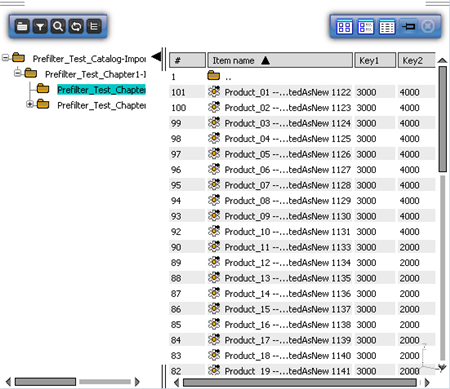Expand the last Prefilter_Test_Chapter folder
Screen dimensions: 450x389
click(30, 104)
